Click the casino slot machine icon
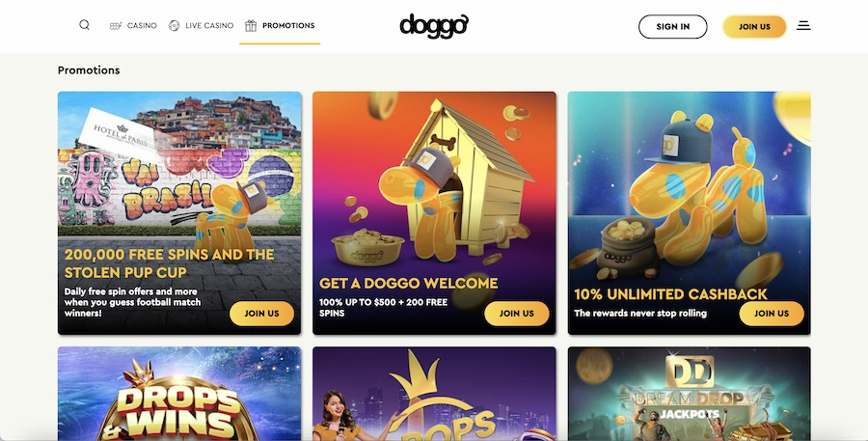868x441 pixels. pyautogui.click(x=116, y=25)
